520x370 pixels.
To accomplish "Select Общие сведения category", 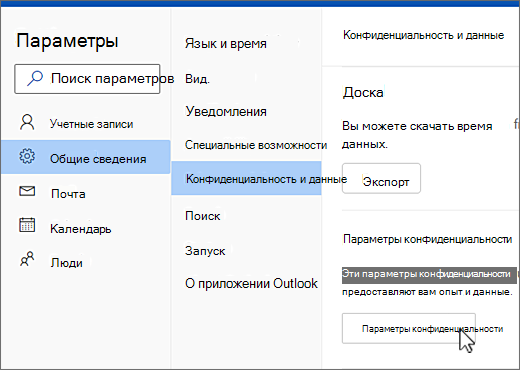I will (x=85, y=157).
